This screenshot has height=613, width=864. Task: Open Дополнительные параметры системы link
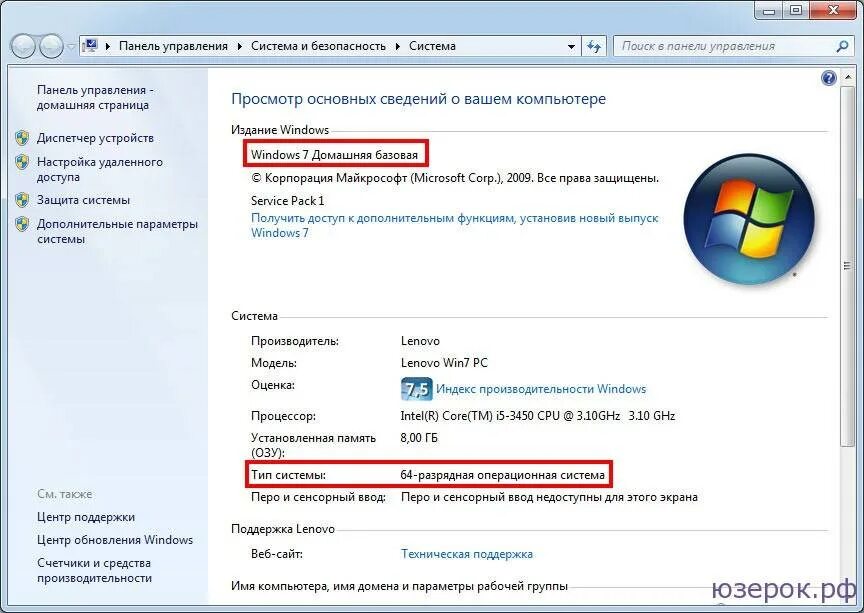click(x=117, y=232)
